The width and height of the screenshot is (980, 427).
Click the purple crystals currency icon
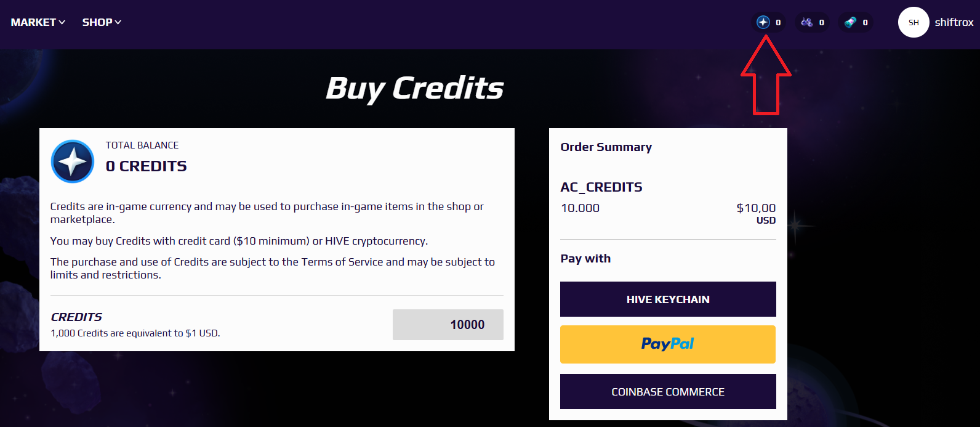806,22
